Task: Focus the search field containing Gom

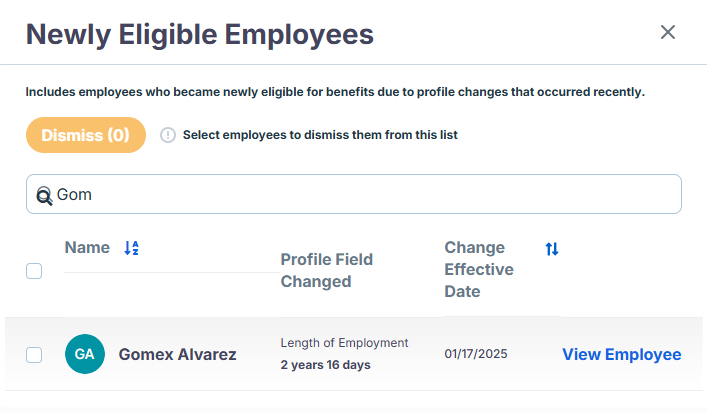Action: coord(354,194)
